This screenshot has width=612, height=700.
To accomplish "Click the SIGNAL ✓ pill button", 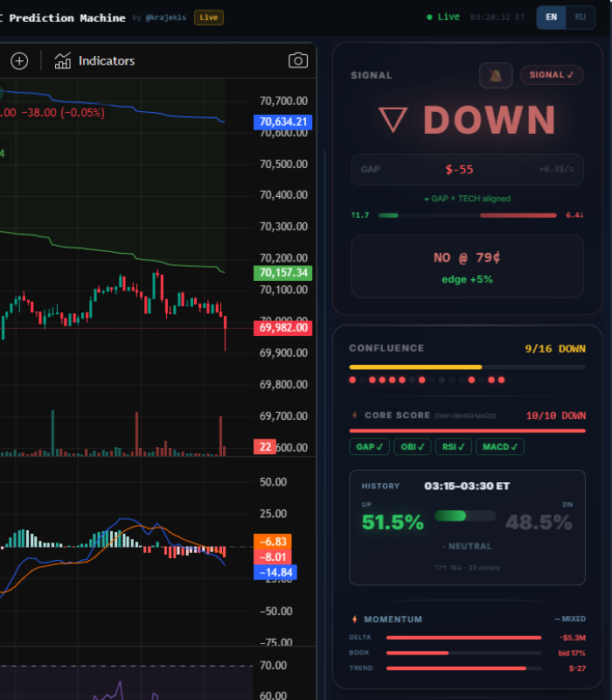I will pyautogui.click(x=552, y=75).
